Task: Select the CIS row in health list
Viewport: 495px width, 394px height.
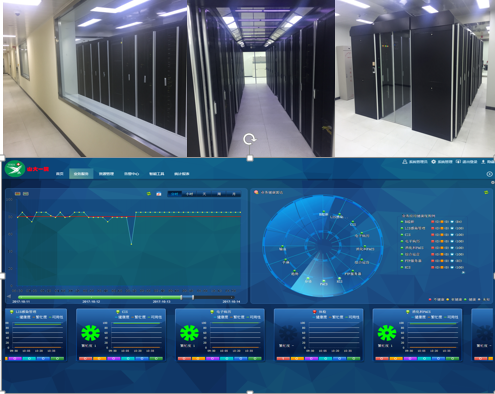Action: tap(432, 235)
